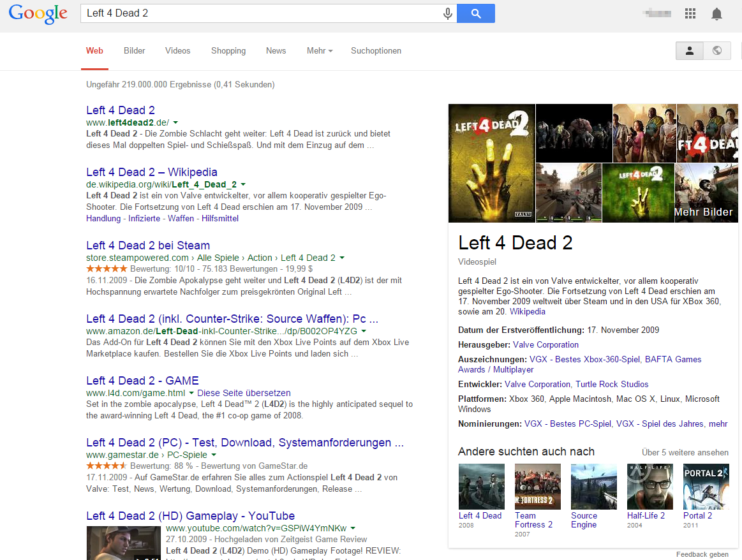Open Turtle Rock Studios link
This screenshot has height=560, width=742.
coord(612,385)
